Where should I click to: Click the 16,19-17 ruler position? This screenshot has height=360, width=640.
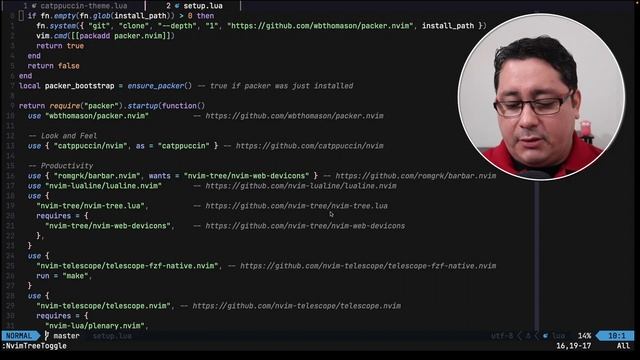click(x=573, y=346)
